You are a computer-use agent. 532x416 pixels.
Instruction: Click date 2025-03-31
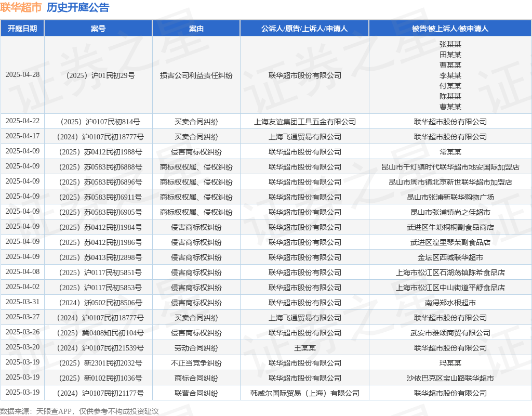tap(22, 302)
